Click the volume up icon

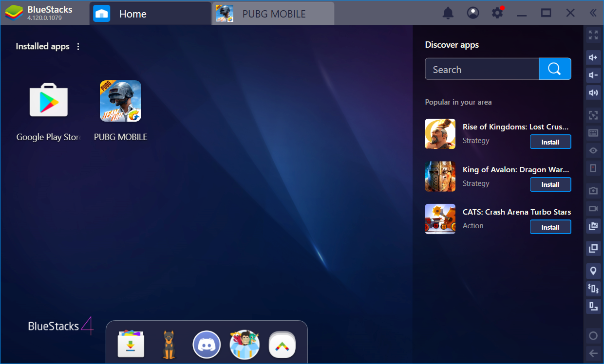[593, 57]
